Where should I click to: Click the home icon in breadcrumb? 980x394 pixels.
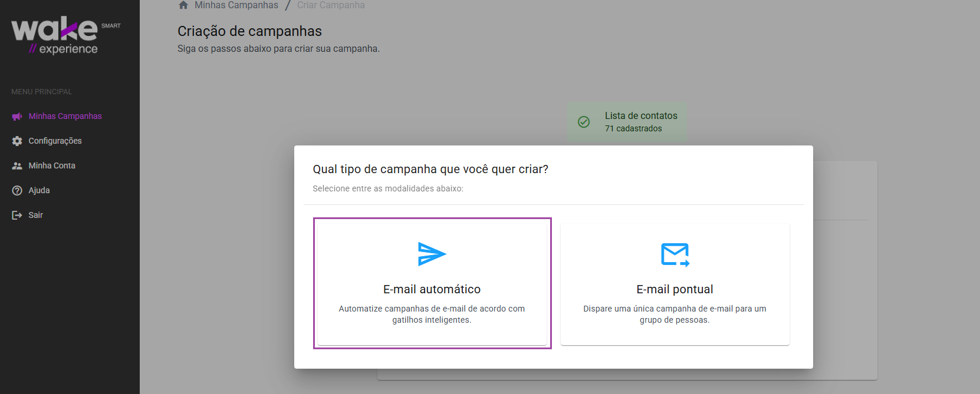click(183, 5)
